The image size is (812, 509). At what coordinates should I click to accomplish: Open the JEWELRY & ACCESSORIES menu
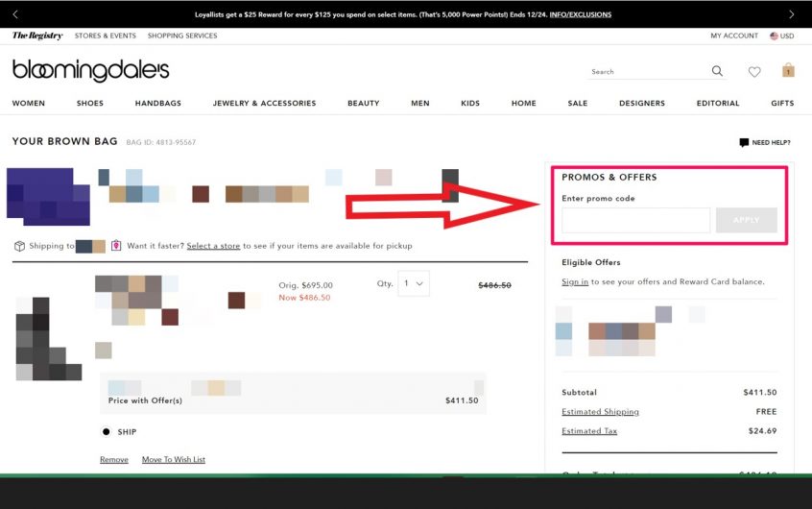point(264,103)
